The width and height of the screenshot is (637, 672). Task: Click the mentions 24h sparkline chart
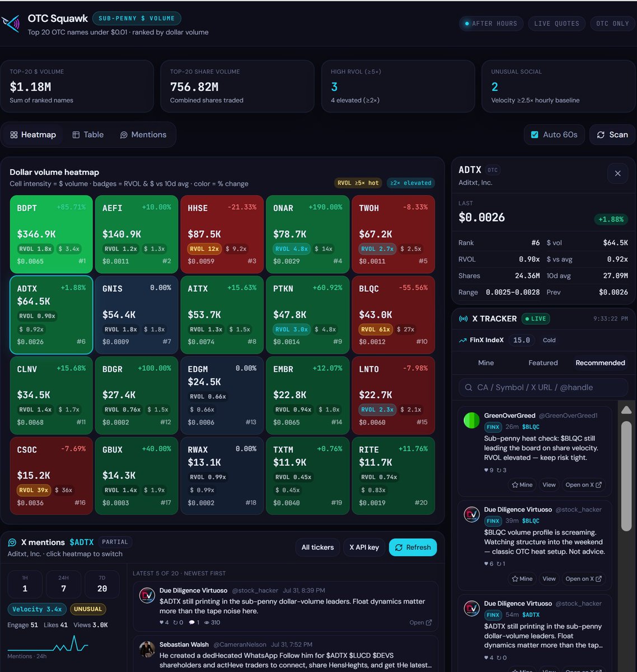[x=48, y=643]
